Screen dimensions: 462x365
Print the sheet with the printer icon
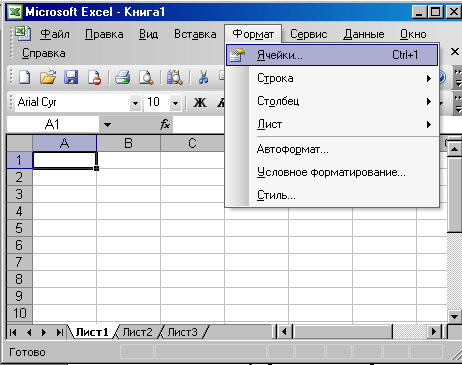coord(122,77)
